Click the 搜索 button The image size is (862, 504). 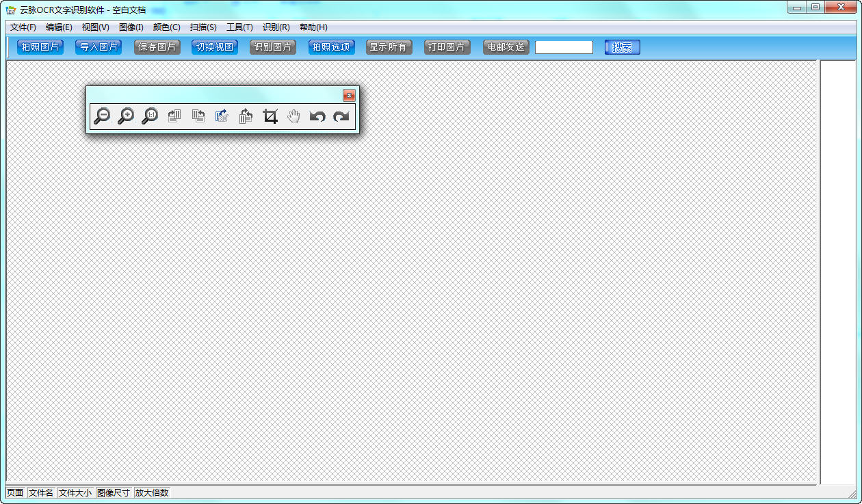tap(622, 47)
